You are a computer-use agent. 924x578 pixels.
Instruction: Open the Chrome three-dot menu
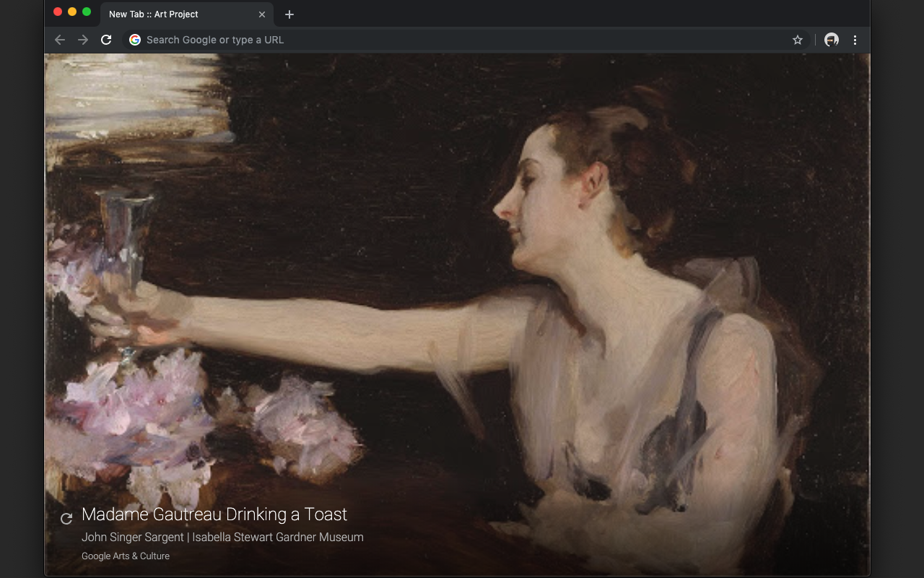(855, 40)
